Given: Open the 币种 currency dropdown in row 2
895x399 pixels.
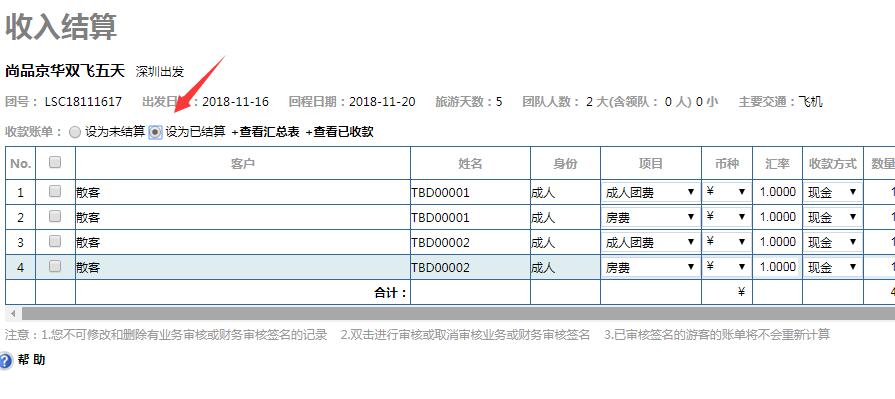Looking at the screenshot, I should [726, 217].
